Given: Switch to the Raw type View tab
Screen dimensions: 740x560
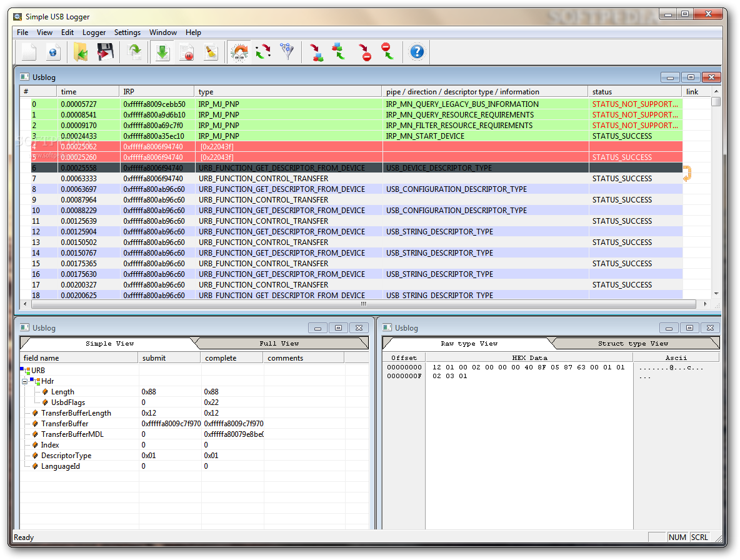Looking at the screenshot, I should point(469,344).
